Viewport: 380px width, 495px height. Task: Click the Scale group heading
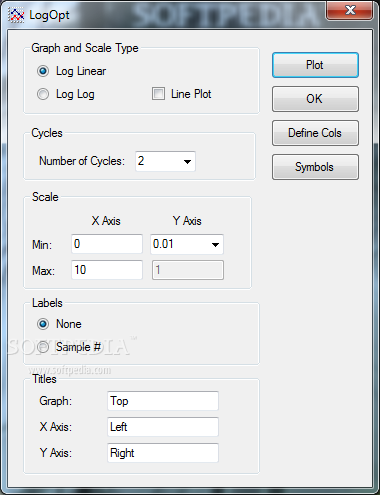[x=45, y=197]
